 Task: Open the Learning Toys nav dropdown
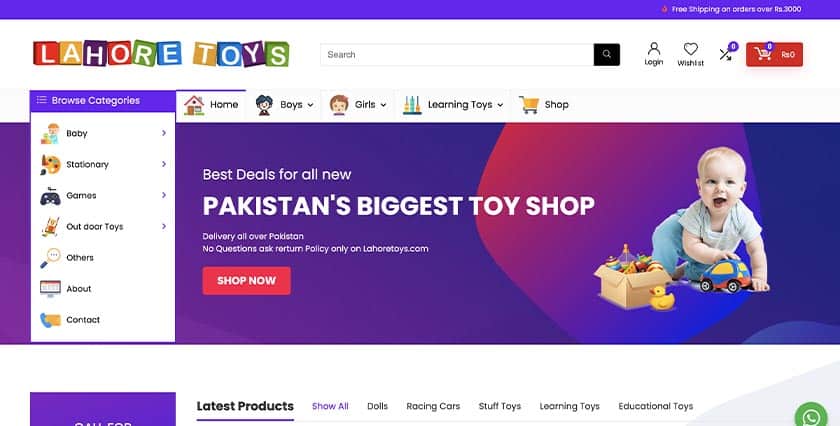[453, 105]
